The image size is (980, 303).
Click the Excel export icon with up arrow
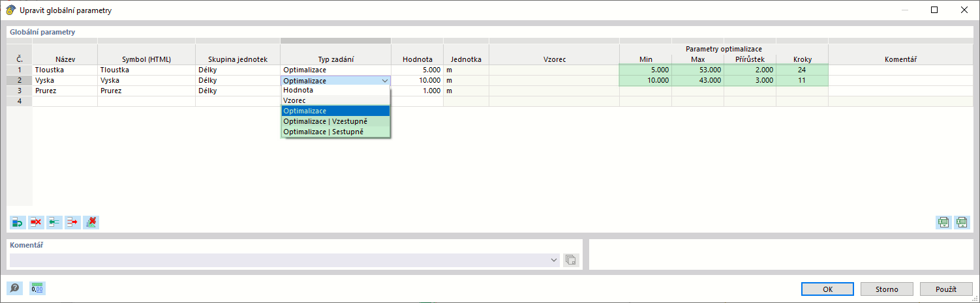tap(962, 222)
